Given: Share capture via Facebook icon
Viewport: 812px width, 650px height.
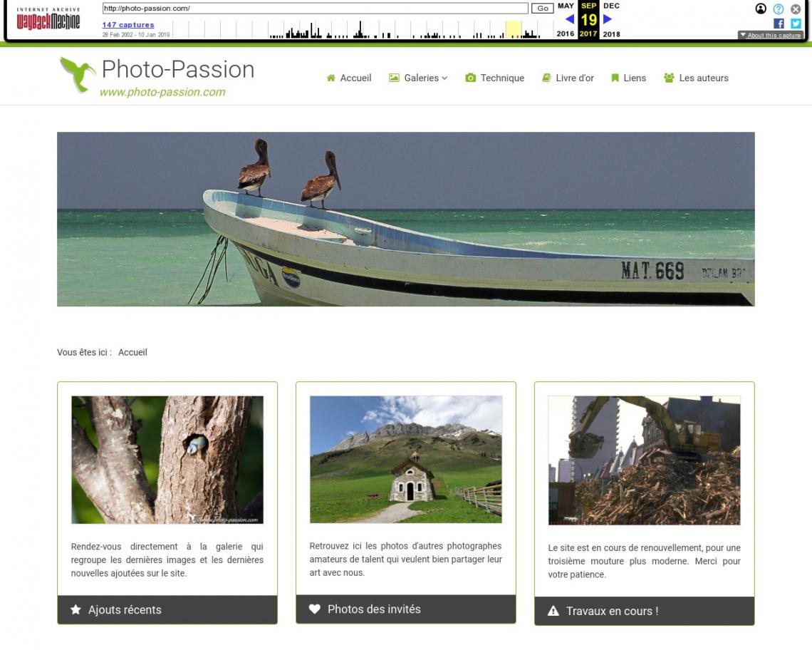Looking at the screenshot, I should coord(779,24).
